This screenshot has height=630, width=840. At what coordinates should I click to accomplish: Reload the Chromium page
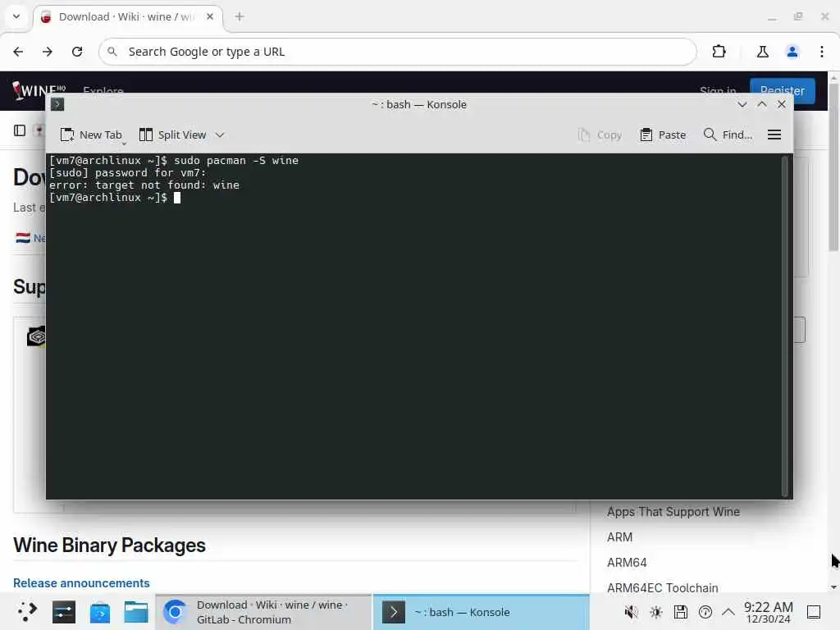tap(77, 52)
